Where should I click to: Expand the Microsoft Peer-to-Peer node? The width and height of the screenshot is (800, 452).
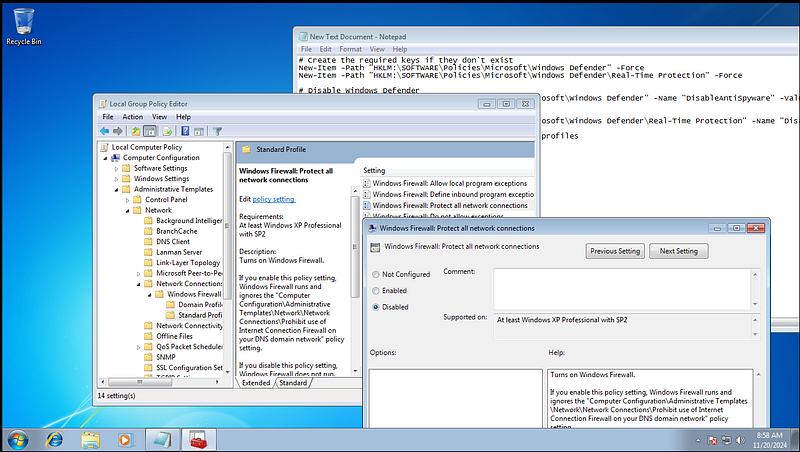[x=138, y=274]
